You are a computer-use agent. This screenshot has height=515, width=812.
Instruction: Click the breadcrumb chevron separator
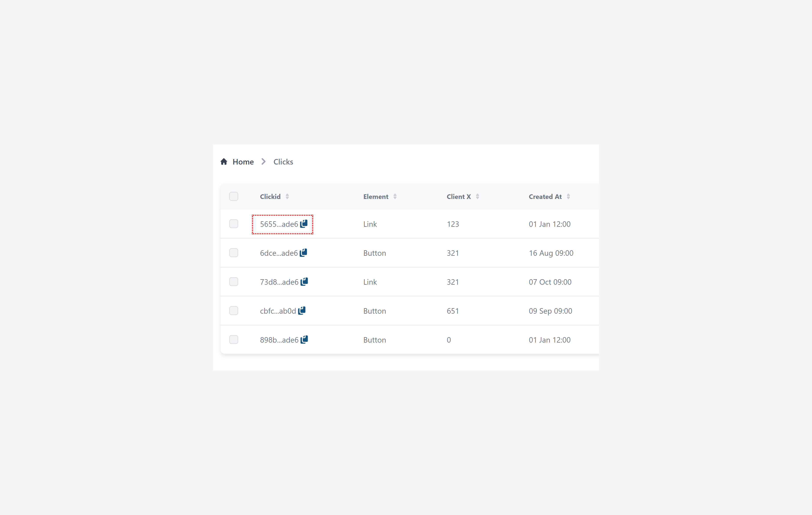(x=264, y=162)
